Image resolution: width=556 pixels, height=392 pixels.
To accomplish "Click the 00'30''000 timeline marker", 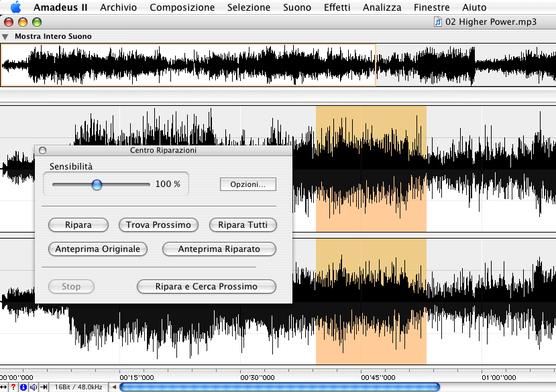I will coord(258,377).
